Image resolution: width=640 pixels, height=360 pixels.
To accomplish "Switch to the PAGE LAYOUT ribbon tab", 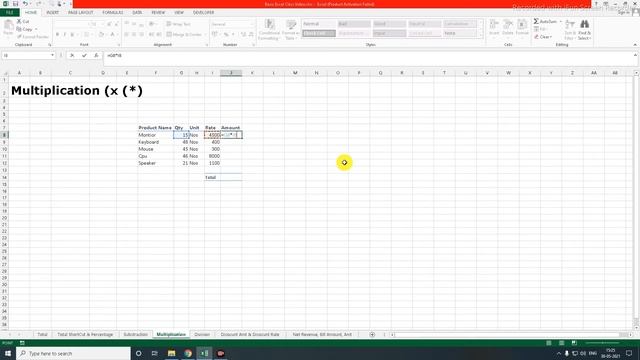I will click(x=80, y=13).
